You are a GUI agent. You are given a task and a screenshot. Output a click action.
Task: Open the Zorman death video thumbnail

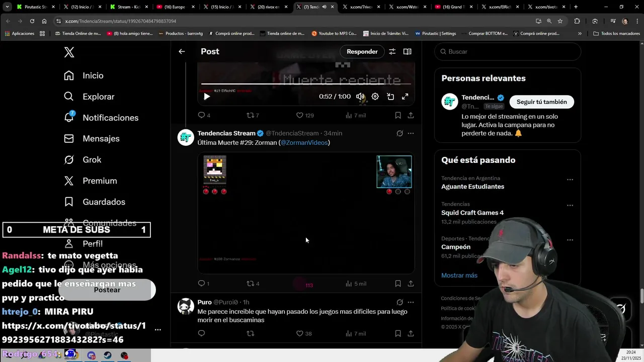click(306, 213)
